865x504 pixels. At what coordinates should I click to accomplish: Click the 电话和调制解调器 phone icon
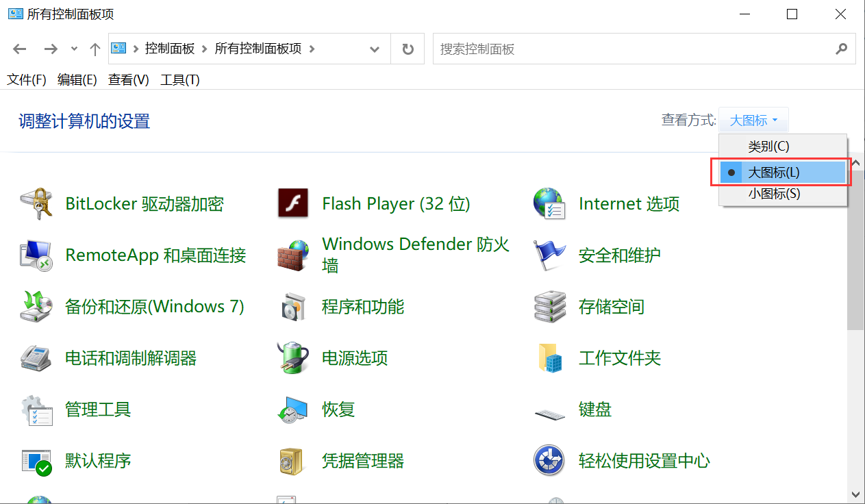pyautogui.click(x=36, y=357)
